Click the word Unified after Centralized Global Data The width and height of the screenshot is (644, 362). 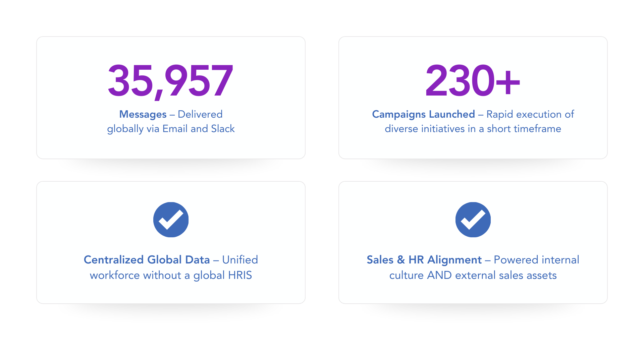pos(240,260)
